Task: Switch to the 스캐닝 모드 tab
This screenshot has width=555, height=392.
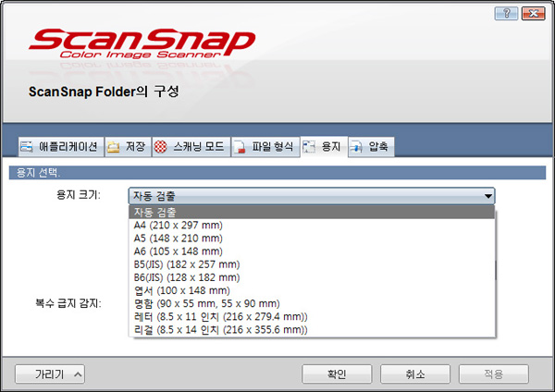Action: coord(196,147)
